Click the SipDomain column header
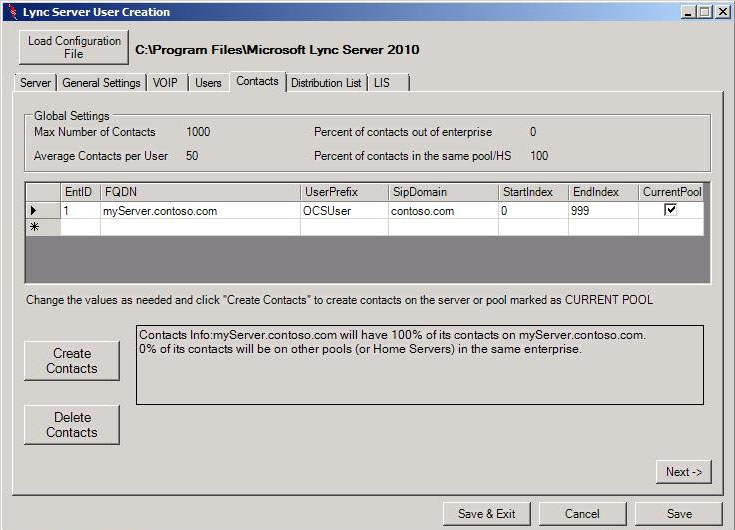The width and height of the screenshot is (735, 530). (x=443, y=192)
